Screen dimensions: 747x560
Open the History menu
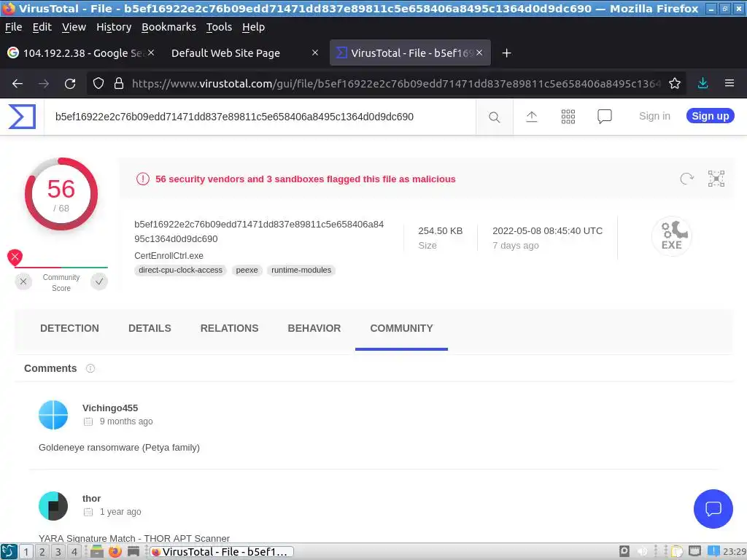(x=114, y=27)
